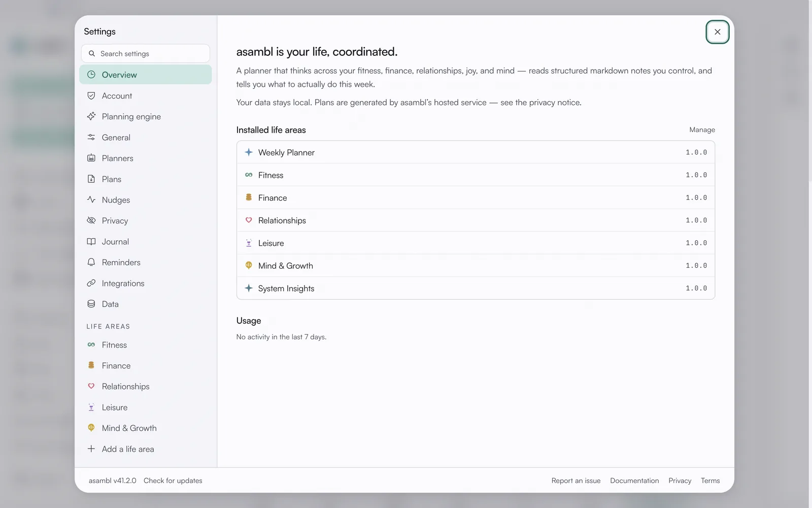The height and width of the screenshot is (508, 812).
Task: Open the Documentation link in footer
Action: 634,481
